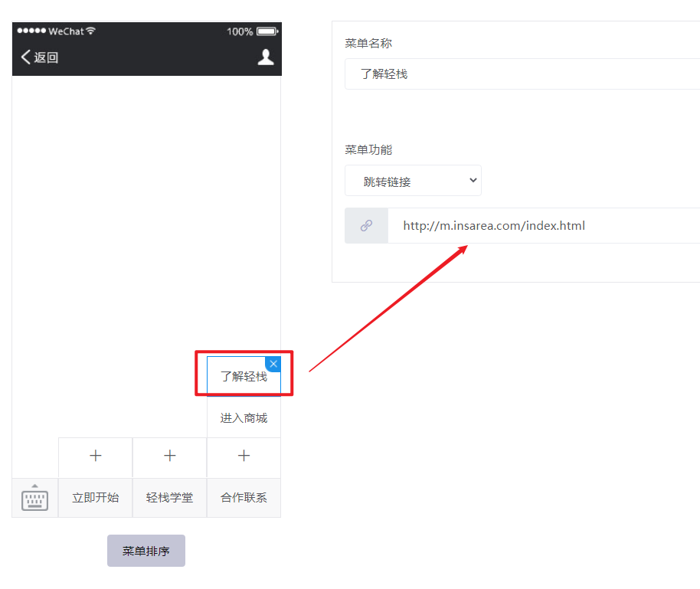The height and width of the screenshot is (589, 700).
Task: Focus the 菜单名称 input field
Action: 522,74
